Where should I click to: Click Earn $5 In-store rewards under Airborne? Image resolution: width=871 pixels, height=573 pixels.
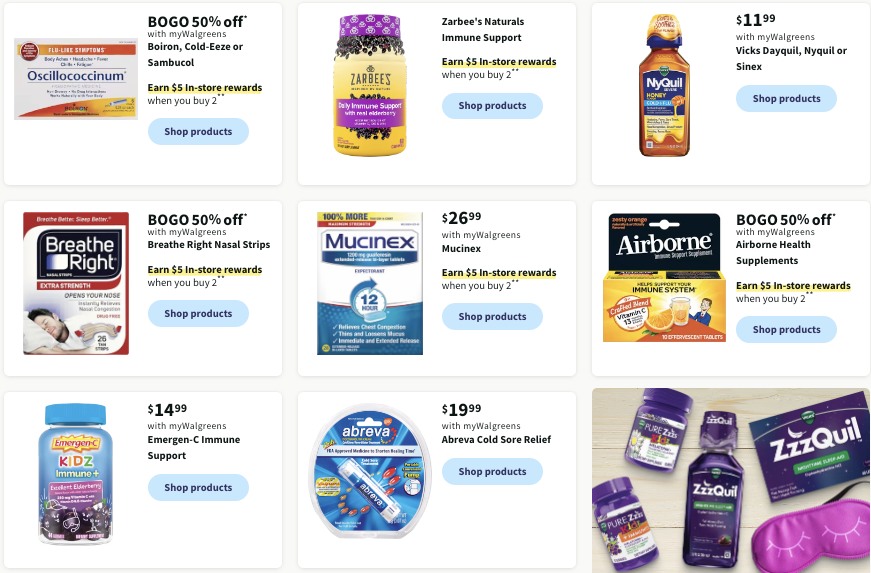pyautogui.click(x=793, y=285)
